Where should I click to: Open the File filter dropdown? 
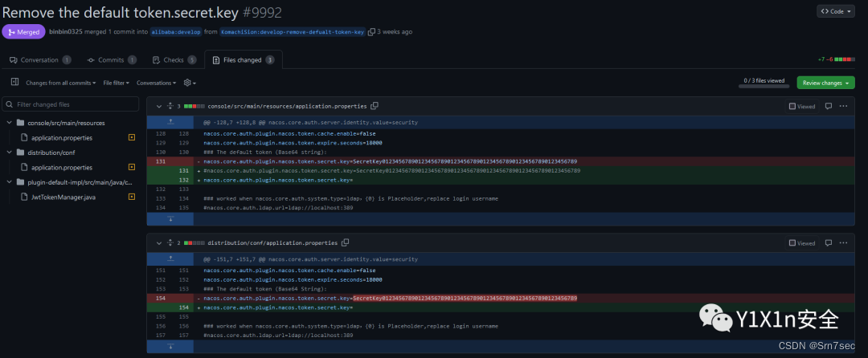tap(117, 83)
